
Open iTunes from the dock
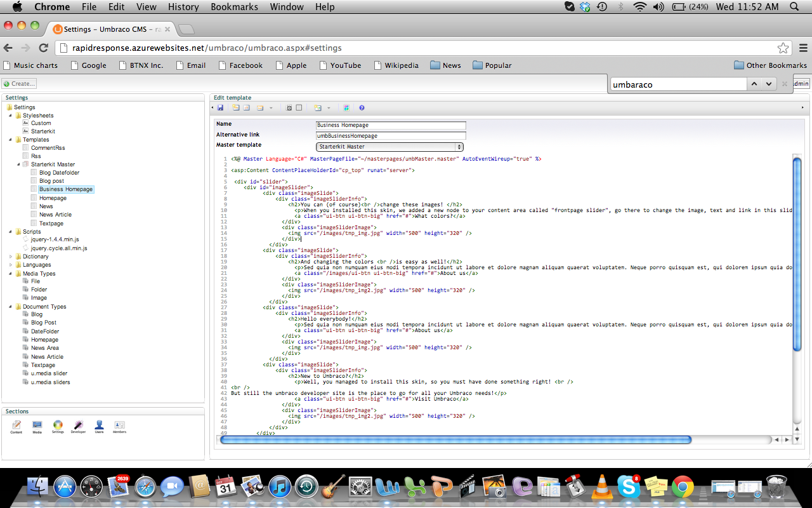coord(279,487)
